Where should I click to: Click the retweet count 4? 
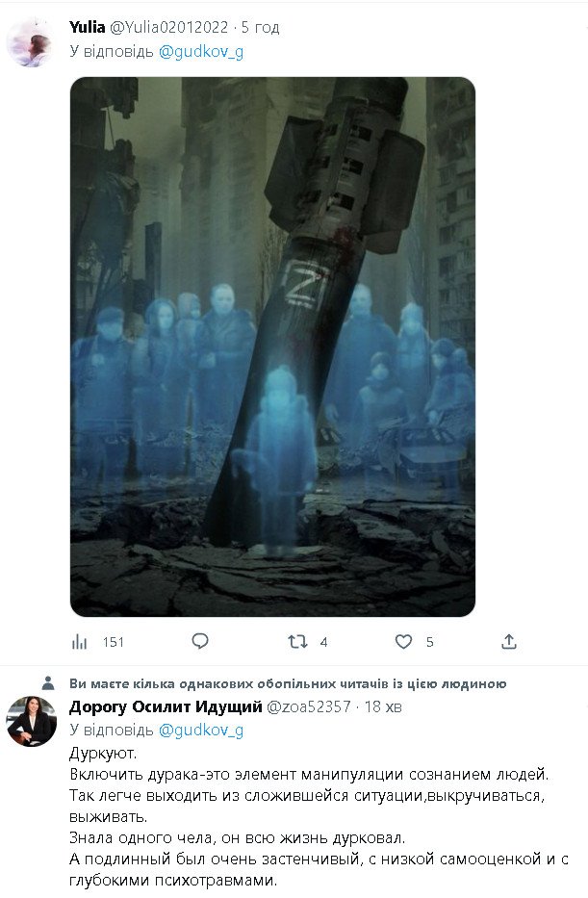(323, 642)
